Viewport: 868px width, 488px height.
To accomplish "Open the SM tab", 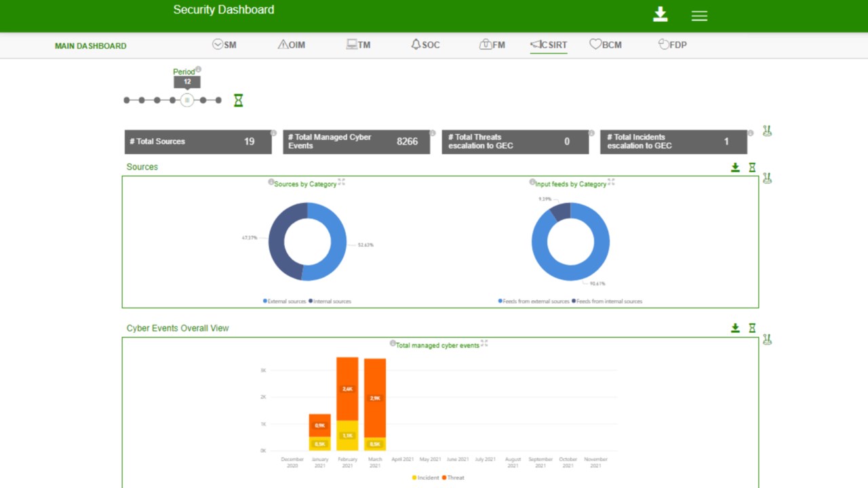I will click(x=224, y=45).
